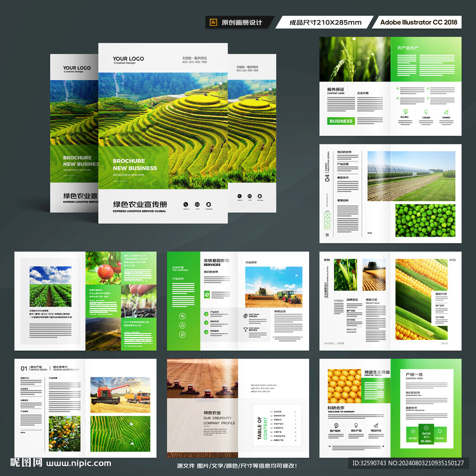Click the row of red harvesters field photo

(203, 378)
